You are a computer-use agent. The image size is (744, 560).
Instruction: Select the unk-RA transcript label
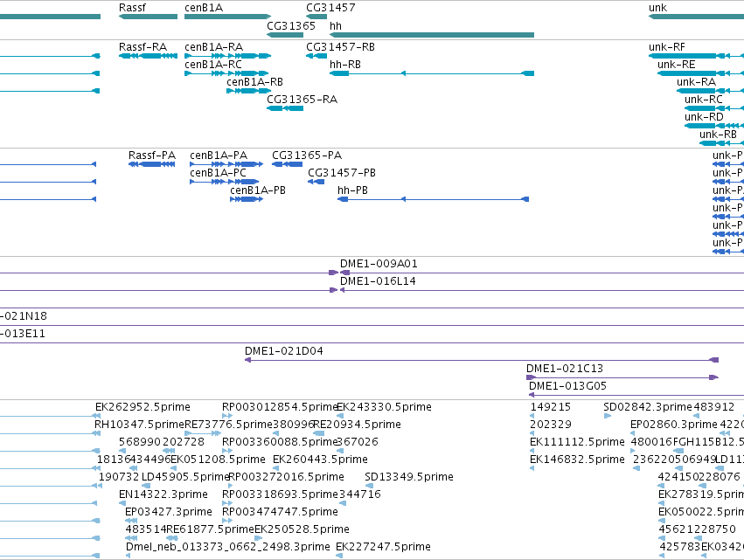click(696, 82)
